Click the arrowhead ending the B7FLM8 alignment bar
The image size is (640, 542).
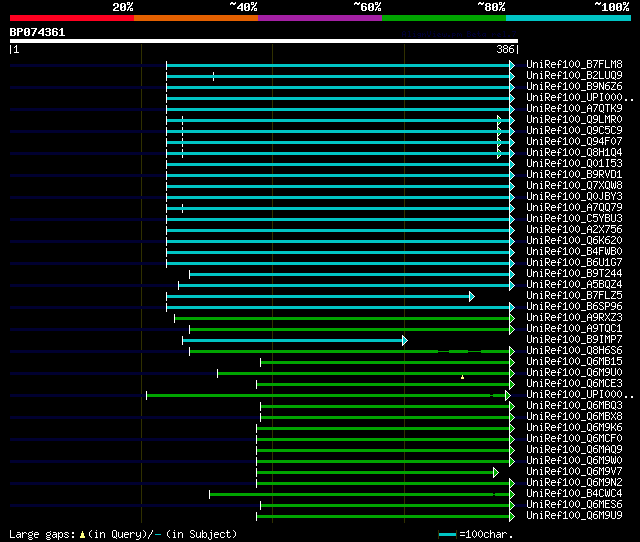click(512, 65)
